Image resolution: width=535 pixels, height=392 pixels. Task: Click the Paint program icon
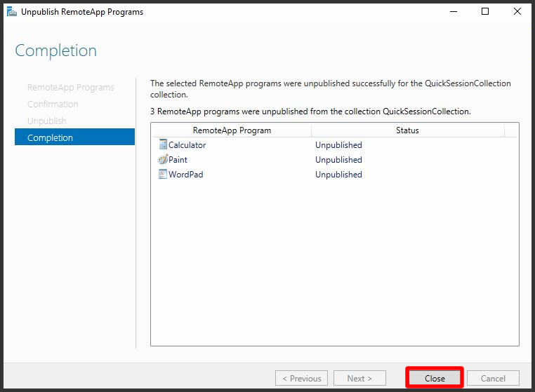163,159
